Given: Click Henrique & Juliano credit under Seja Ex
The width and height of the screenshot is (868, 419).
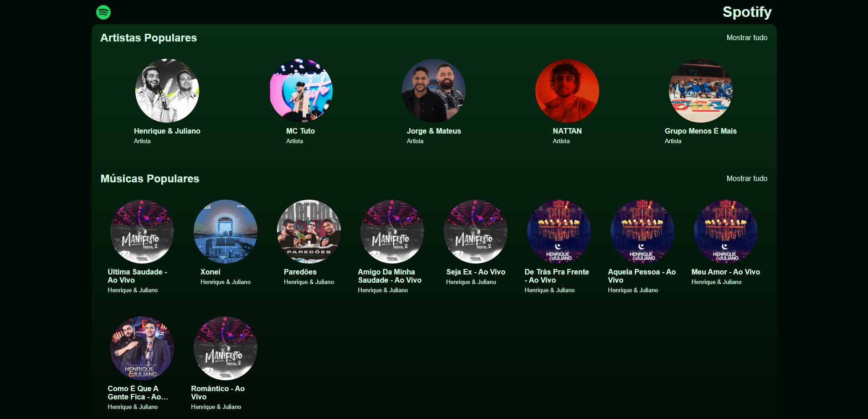Looking at the screenshot, I should pyautogui.click(x=471, y=282).
